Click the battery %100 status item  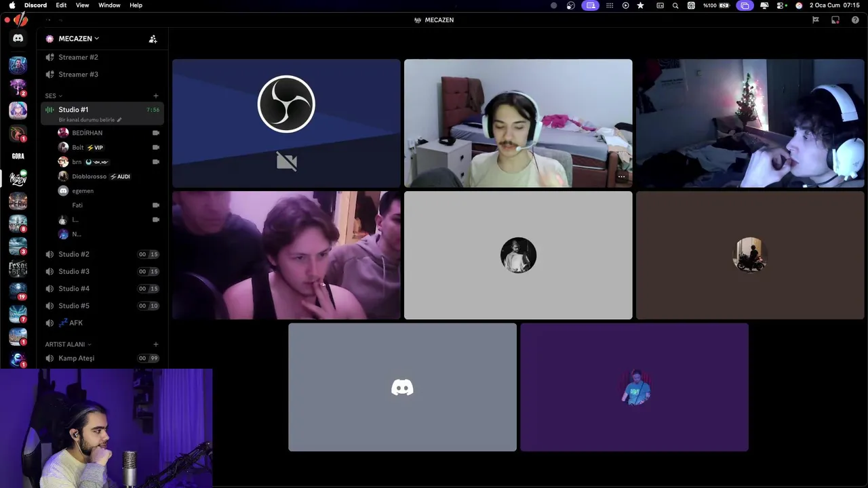(x=716, y=5)
